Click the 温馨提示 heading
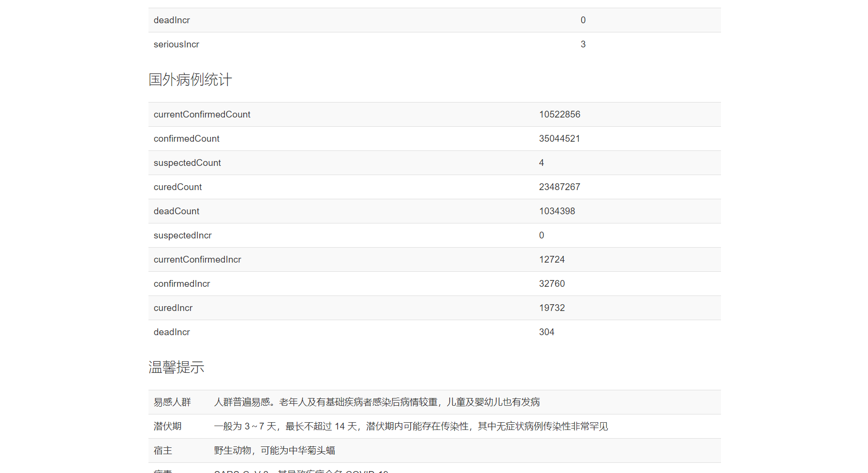The width and height of the screenshot is (868, 473). click(x=176, y=368)
